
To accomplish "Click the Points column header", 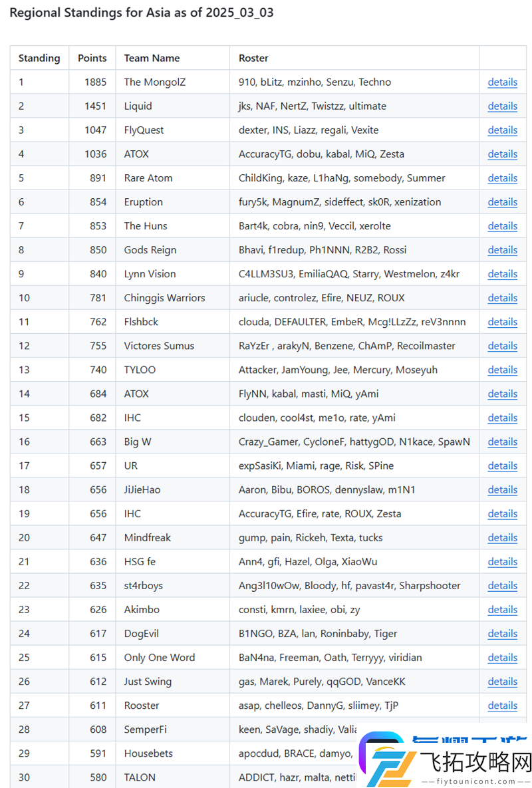I will click(92, 59).
